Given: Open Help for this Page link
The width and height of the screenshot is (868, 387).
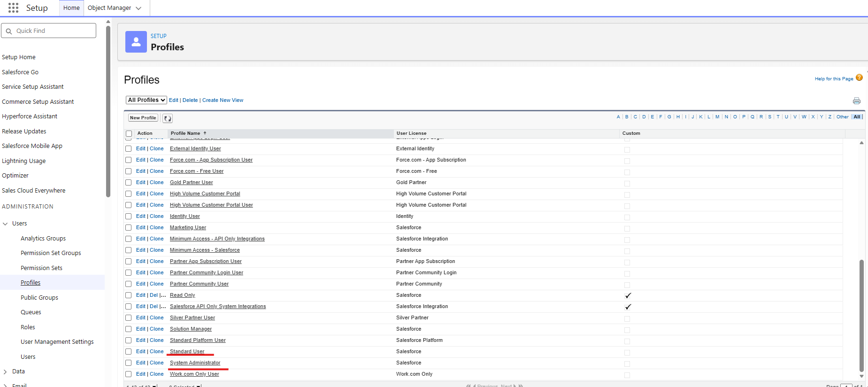Looking at the screenshot, I should pos(834,79).
